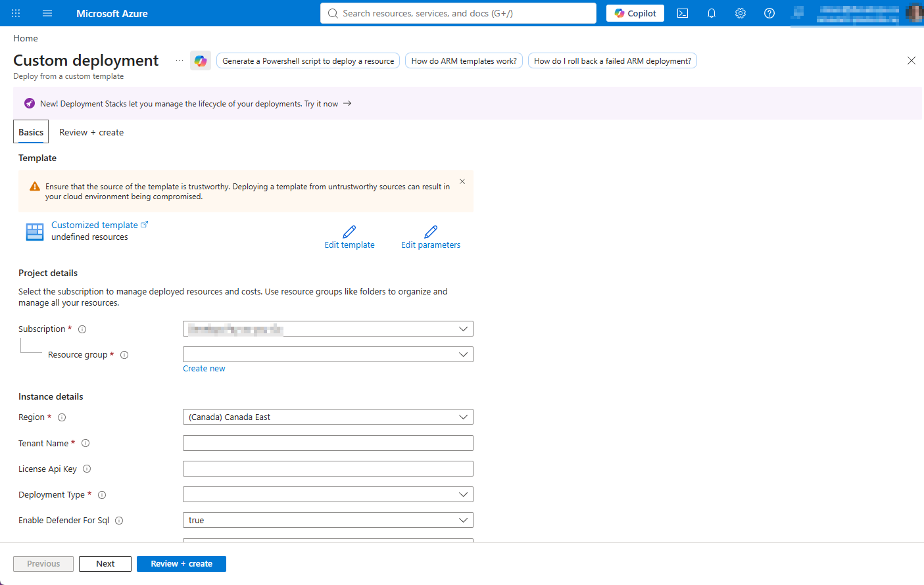Click the Microsoft Azure logo text
The width and height of the screenshot is (924, 585).
tap(112, 13)
